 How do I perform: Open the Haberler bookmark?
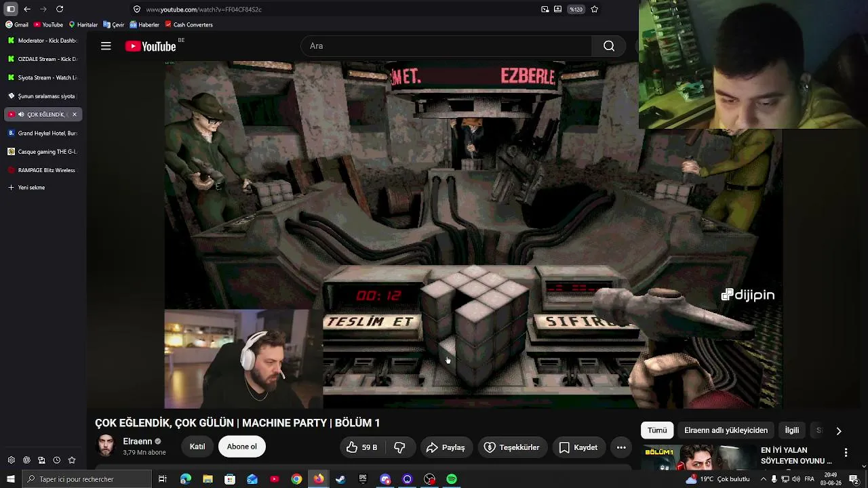(144, 25)
